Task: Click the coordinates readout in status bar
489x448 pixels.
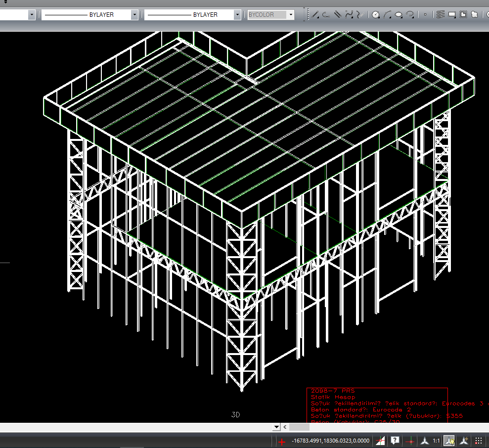Action: click(330, 441)
